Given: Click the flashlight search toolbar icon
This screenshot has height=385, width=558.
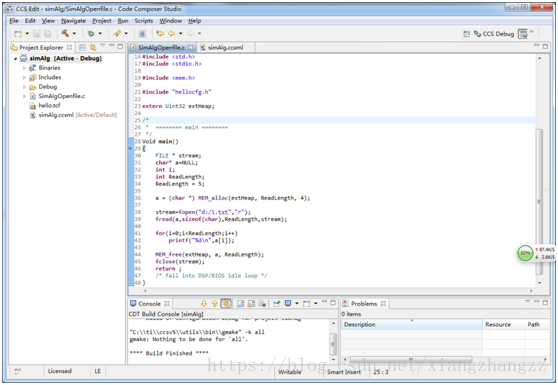Looking at the screenshot, I should tap(117, 33).
